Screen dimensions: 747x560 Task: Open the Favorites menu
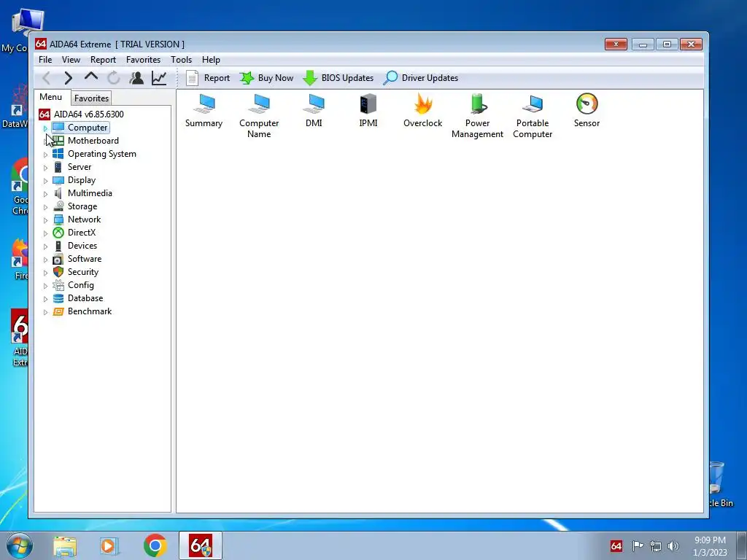tap(143, 60)
